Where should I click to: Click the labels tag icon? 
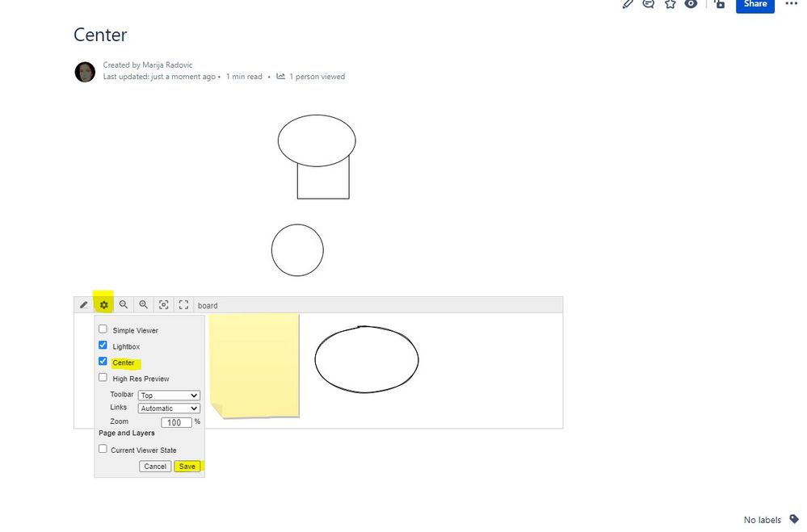click(x=794, y=519)
